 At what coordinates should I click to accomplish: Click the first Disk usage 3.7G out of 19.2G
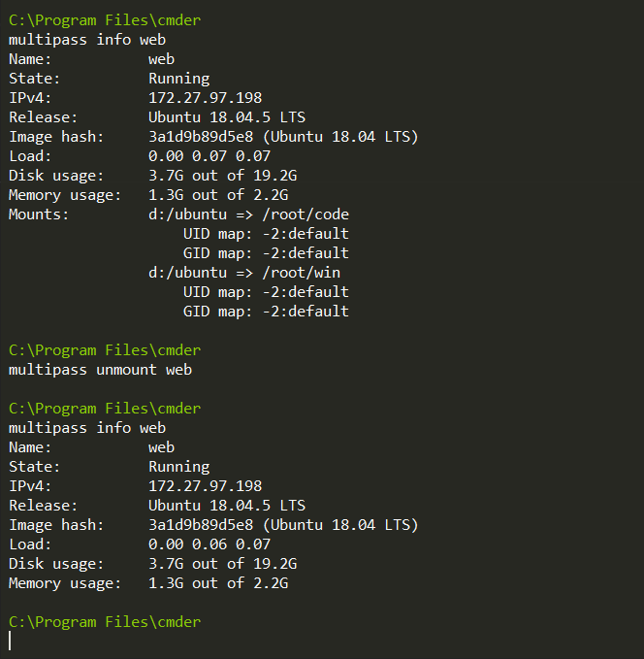pyautogui.click(x=223, y=176)
